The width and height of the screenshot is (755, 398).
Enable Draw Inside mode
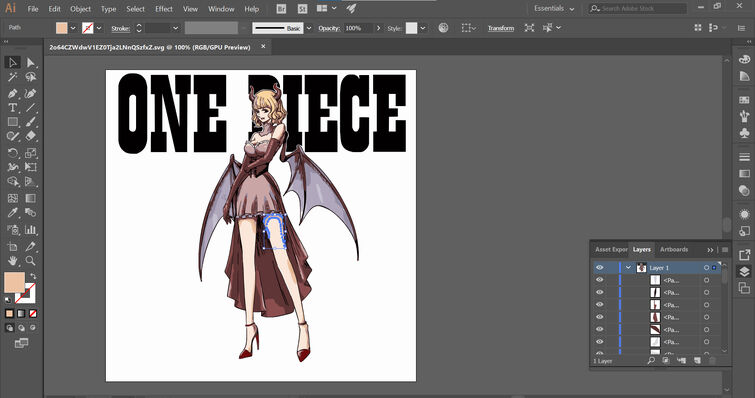pos(33,328)
